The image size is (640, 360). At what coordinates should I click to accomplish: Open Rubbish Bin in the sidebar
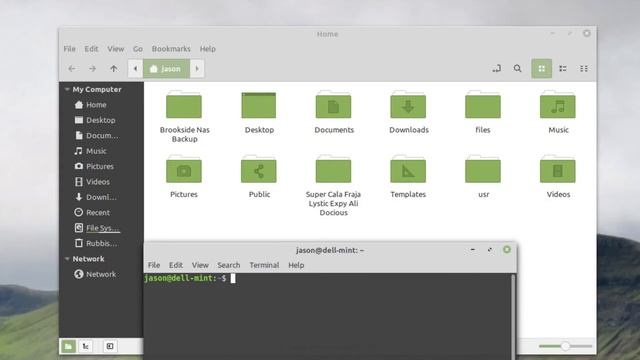click(96, 243)
